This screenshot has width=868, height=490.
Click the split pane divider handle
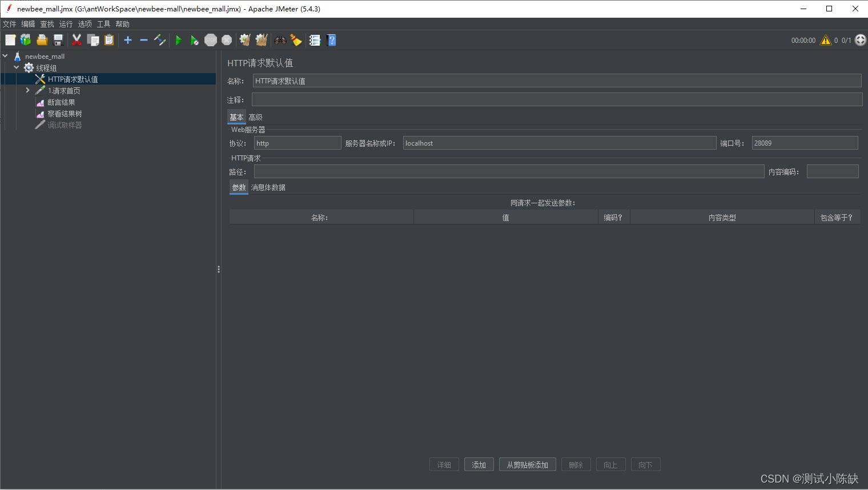point(219,269)
